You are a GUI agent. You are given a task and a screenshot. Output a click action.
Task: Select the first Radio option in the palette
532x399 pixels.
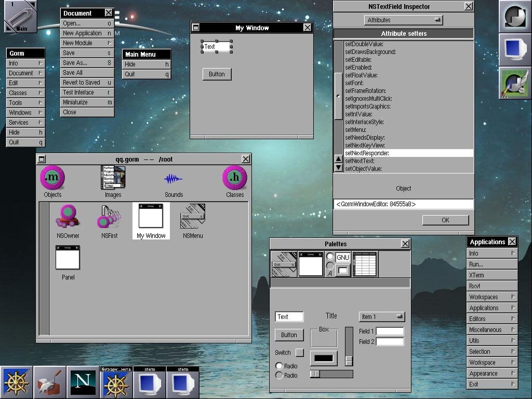click(280, 366)
